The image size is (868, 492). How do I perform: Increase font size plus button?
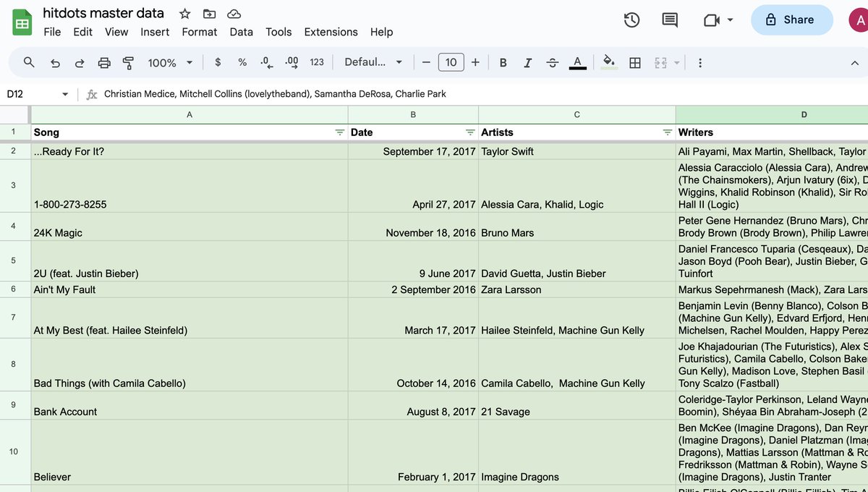(475, 63)
